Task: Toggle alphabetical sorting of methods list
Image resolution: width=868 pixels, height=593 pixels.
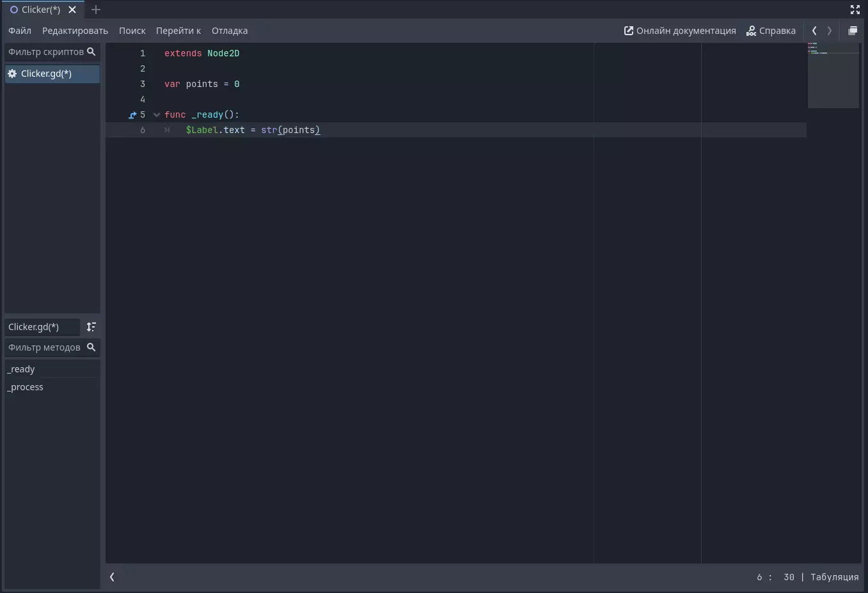Action: pyautogui.click(x=91, y=327)
